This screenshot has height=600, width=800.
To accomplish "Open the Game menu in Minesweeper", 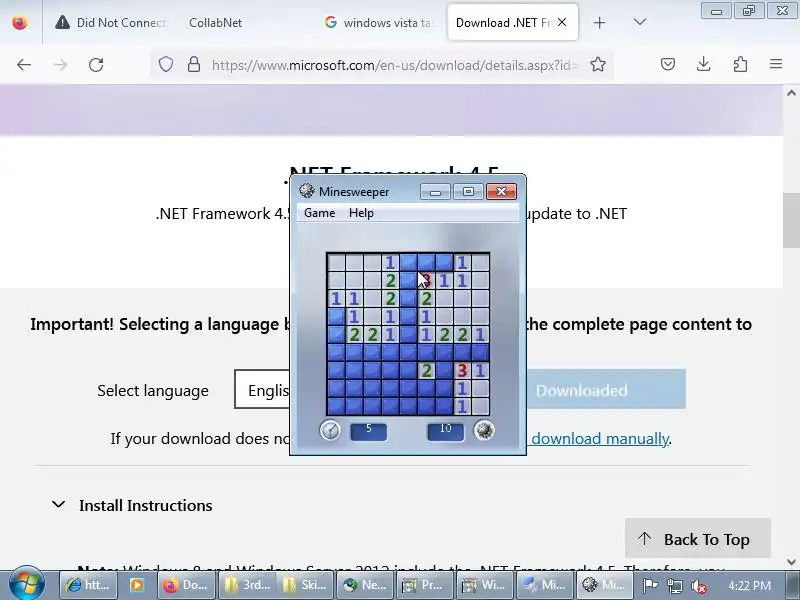I will click(x=319, y=213).
